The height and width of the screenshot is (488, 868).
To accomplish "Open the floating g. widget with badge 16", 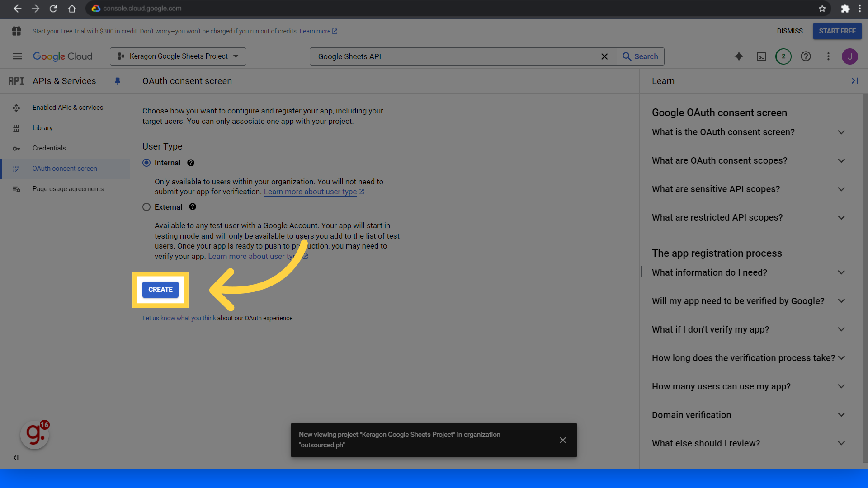I will (35, 435).
